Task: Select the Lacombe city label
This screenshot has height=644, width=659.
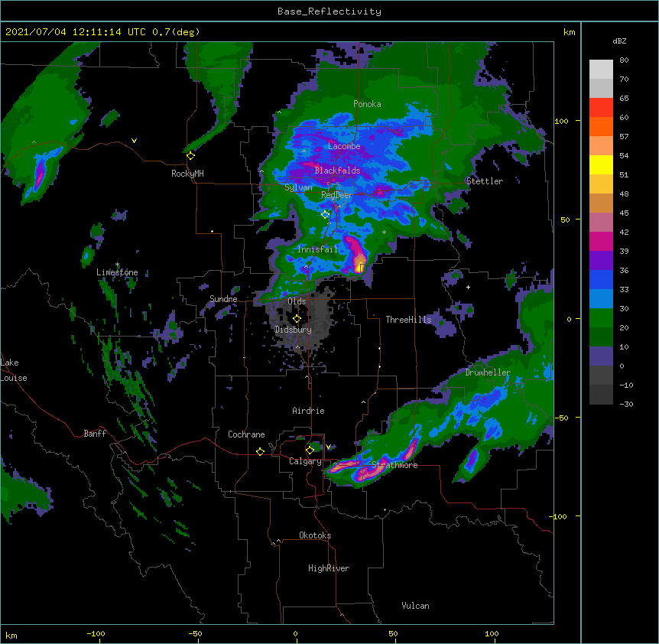Action: tap(344, 146)
